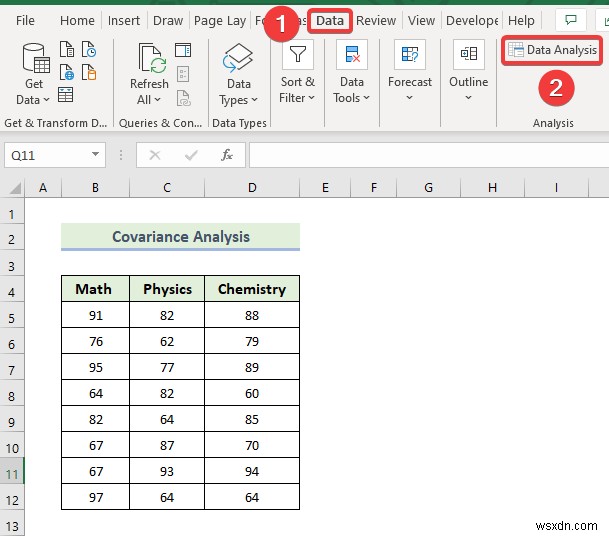Open the Comments speech bubble icon

click(571, 19)
